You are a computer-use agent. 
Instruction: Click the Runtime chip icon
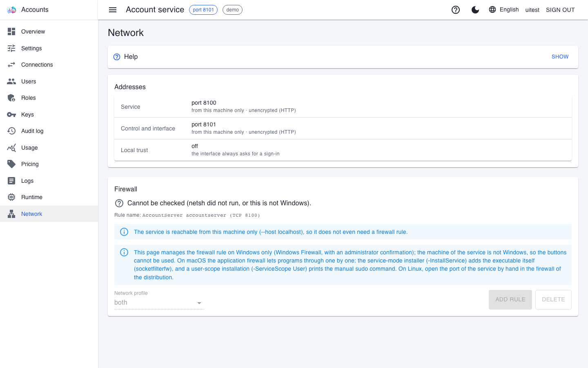pyautogui.click(x=11, y=197)
